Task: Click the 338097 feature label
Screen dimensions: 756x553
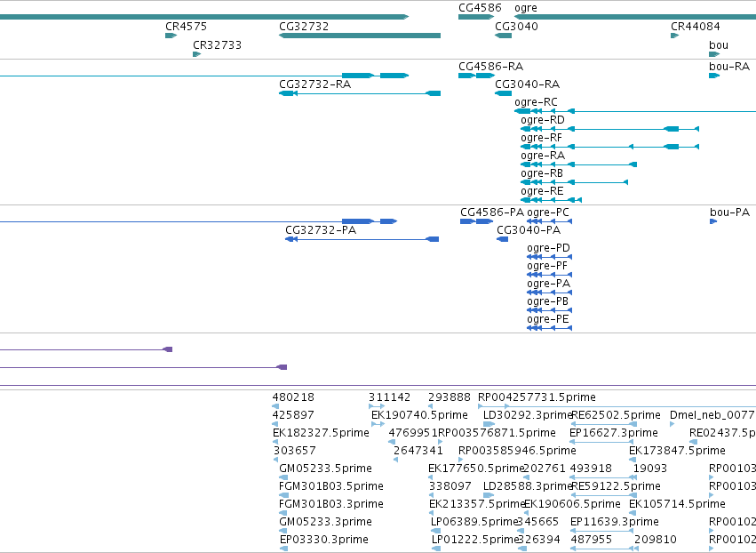Action: pos(450,487)
